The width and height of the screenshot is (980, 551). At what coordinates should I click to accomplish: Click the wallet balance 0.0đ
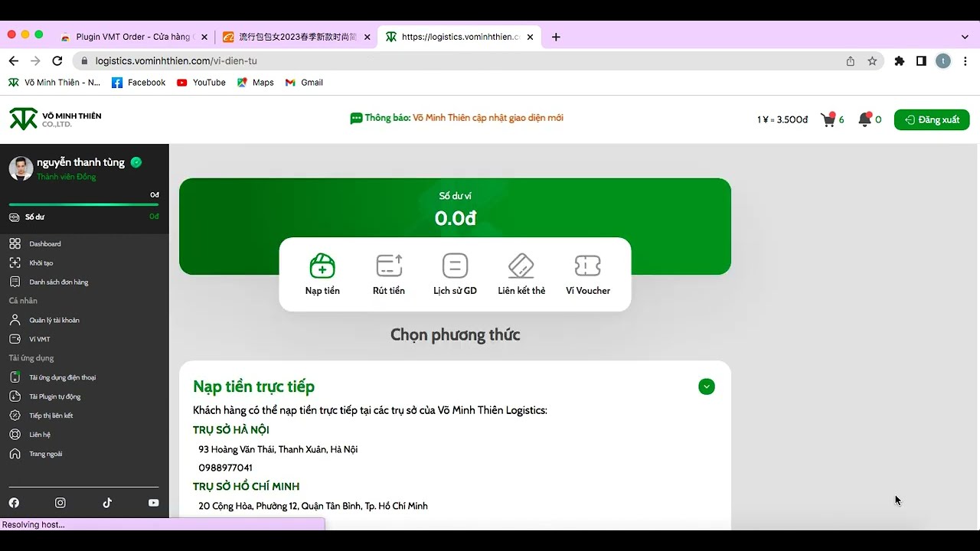(456, 218)
